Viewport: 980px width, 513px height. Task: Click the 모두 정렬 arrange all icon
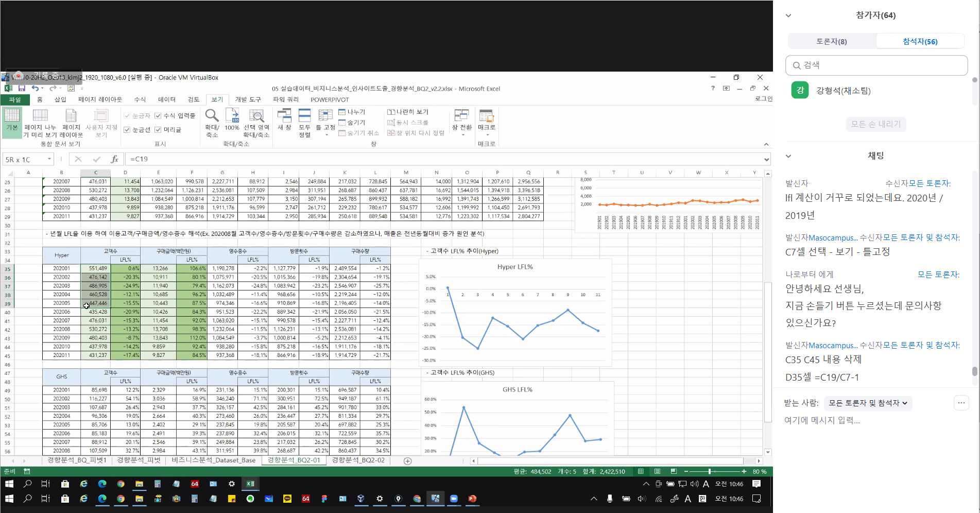[x=304, y=123]
